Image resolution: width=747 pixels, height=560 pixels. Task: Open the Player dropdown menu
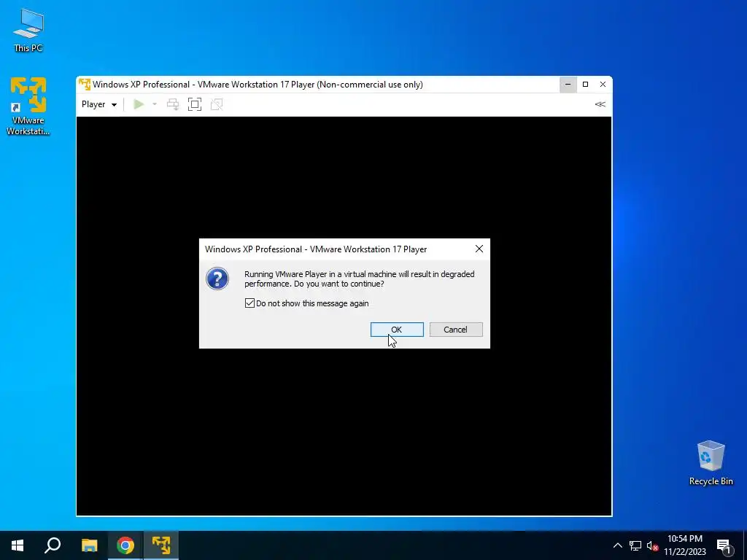(99, 104)
